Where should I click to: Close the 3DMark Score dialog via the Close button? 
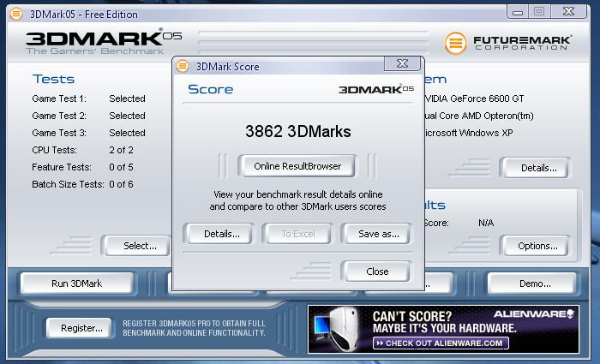[376, 272]
